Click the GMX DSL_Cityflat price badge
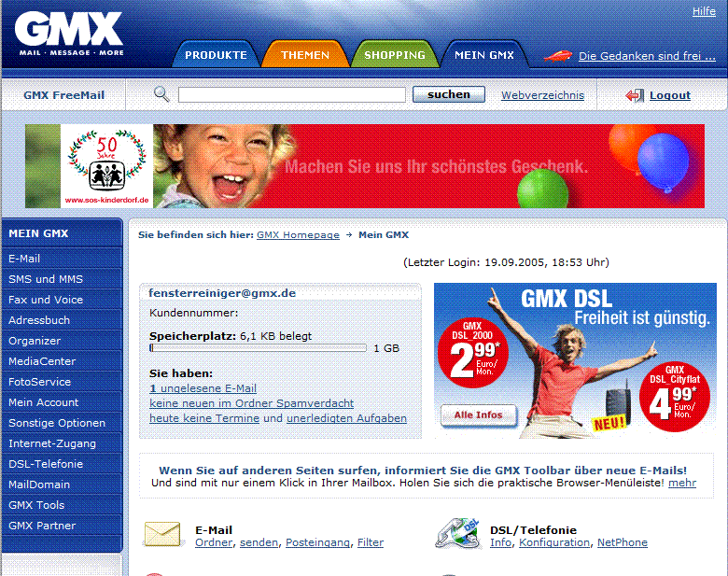 675,397
